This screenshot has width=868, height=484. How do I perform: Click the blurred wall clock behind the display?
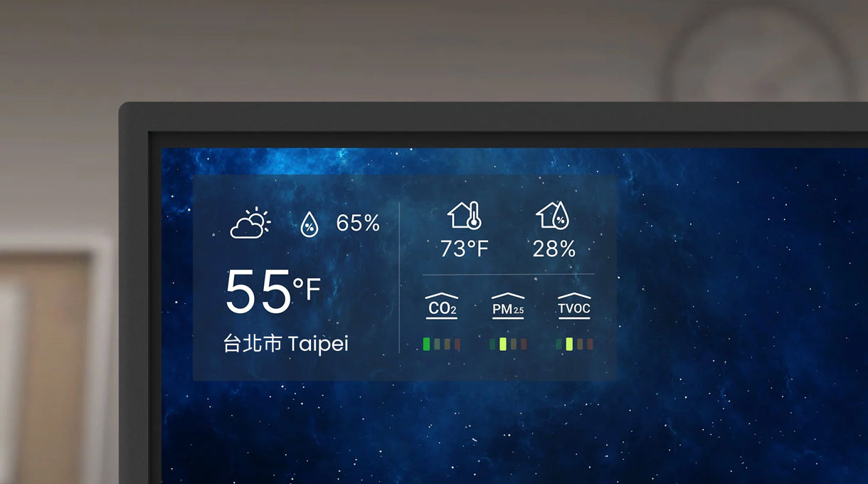pos(758,53)
